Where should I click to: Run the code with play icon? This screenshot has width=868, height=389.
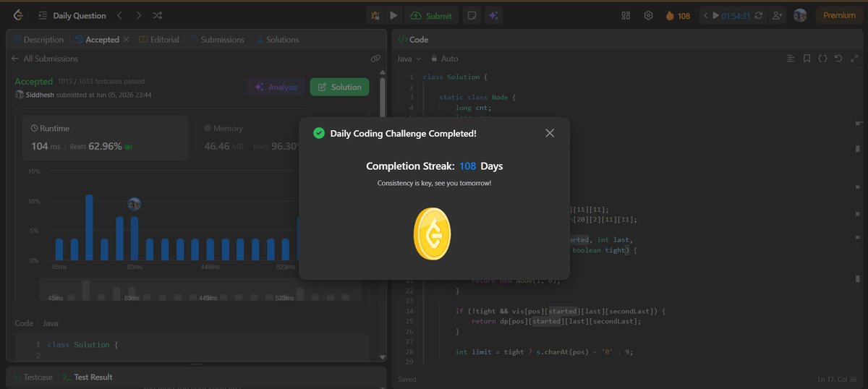point(393,15)
